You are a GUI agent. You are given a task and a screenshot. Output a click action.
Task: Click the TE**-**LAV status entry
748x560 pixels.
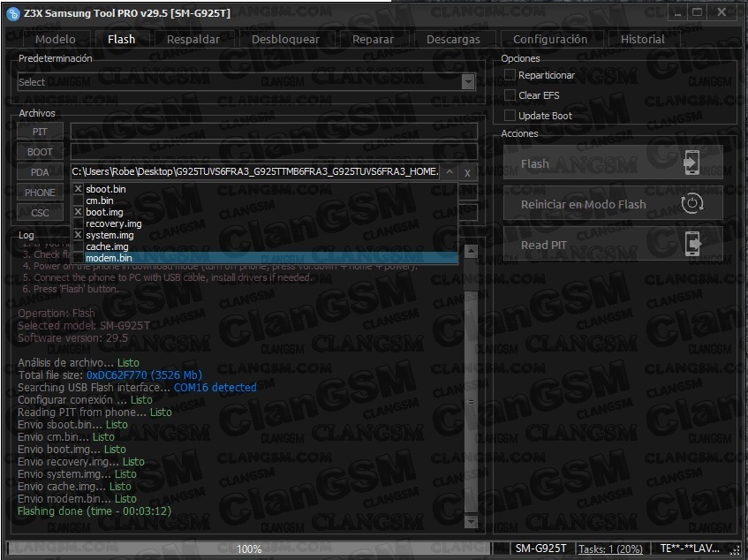click(690, 549)
